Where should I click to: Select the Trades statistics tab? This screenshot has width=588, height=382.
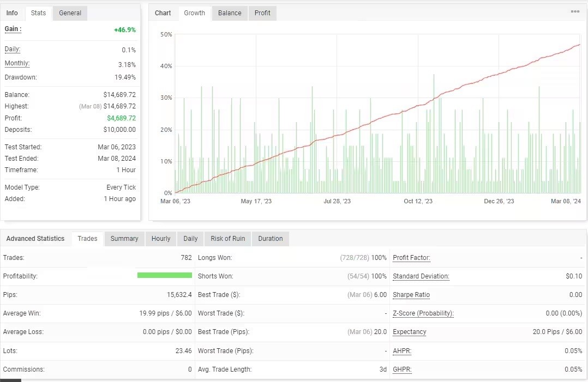click(x=87, y=239)
